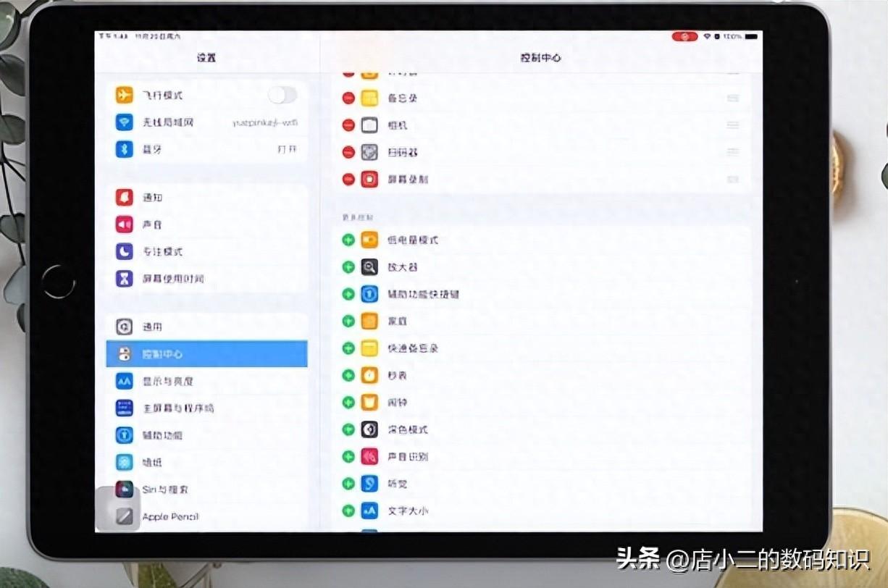Remove Screen Recording (屏幕录制) from Control Center
888x588 pixels.
pyautogui.click(x=348, y=179)
